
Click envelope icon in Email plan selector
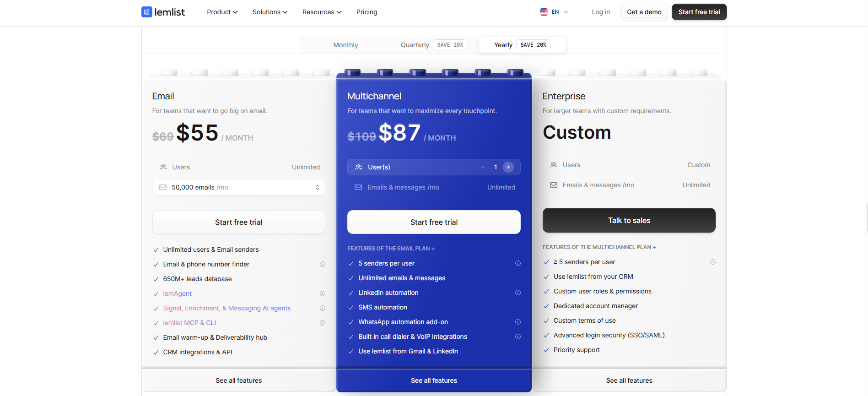point(163,187)
